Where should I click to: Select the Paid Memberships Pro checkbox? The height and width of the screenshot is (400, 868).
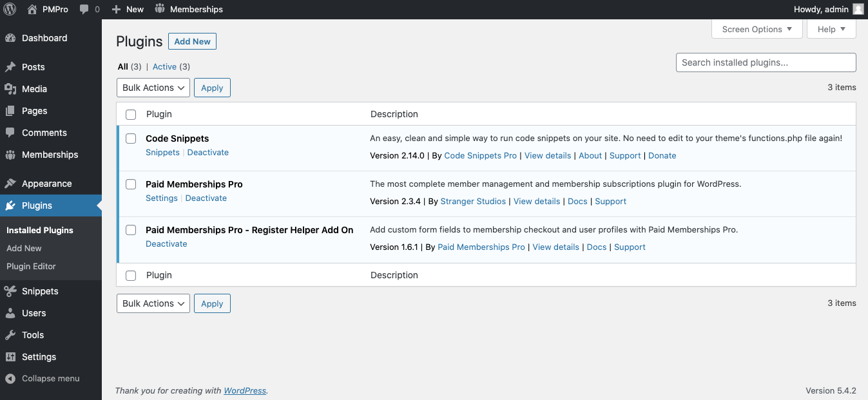tap(131, 184)
